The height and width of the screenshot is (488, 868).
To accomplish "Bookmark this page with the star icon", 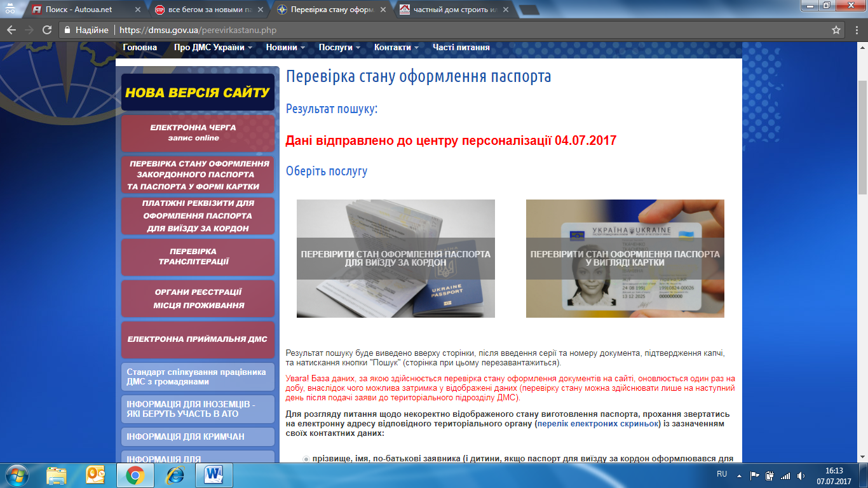I will (x=836, y=30).
